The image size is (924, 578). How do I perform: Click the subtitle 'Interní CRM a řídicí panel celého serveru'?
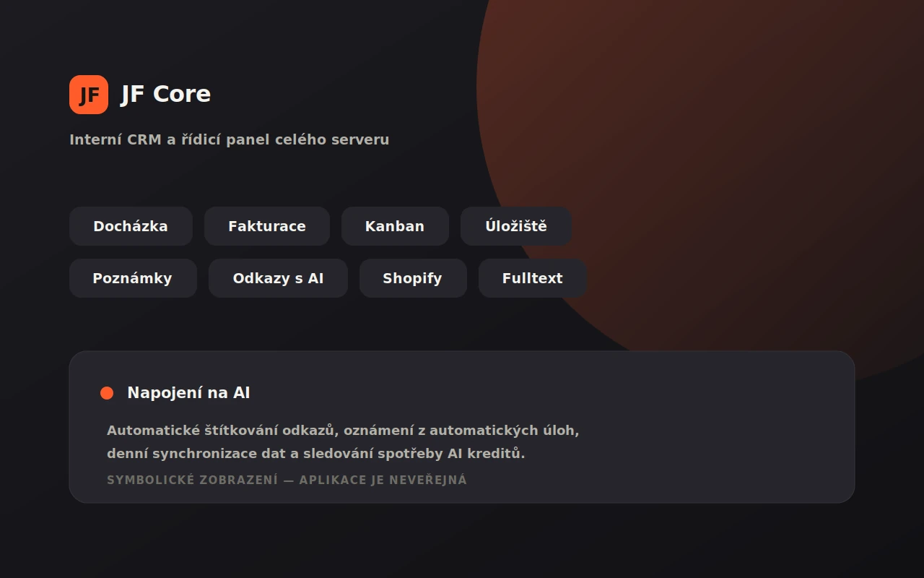[230, 139]
